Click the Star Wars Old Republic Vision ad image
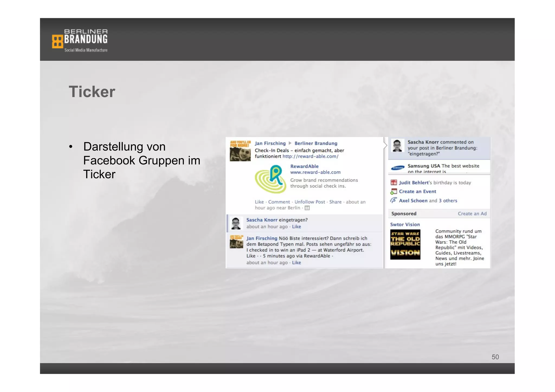This screenshot has height=392, width=555. click(405, 245)
